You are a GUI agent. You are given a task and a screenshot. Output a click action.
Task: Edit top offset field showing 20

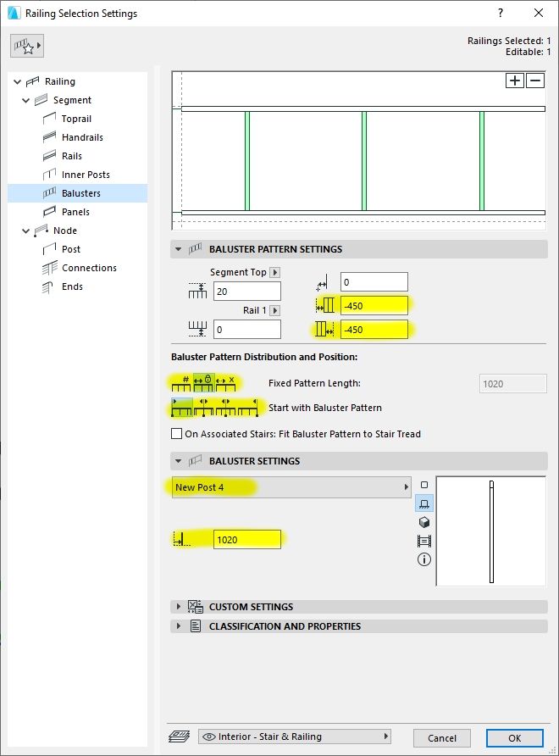(x=246, y=292)
